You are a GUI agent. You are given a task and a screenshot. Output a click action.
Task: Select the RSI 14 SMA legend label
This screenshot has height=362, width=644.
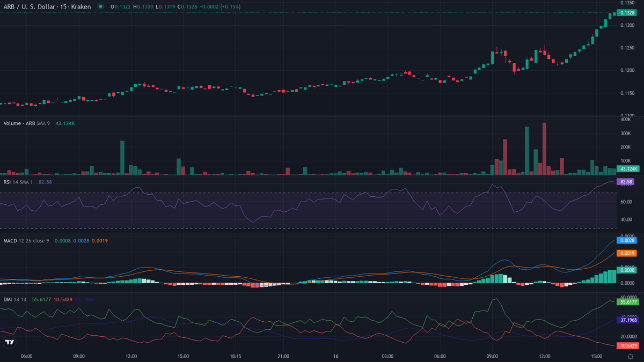18,182
